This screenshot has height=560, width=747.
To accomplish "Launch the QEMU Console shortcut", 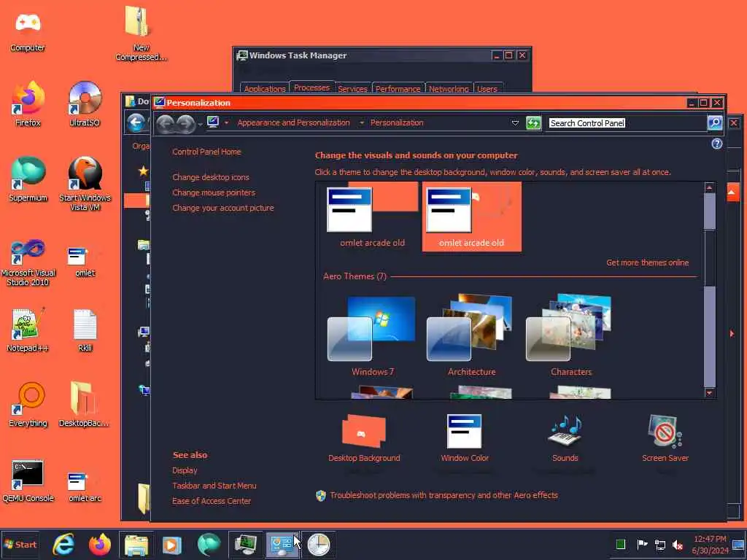I will (x=28, y=481).
